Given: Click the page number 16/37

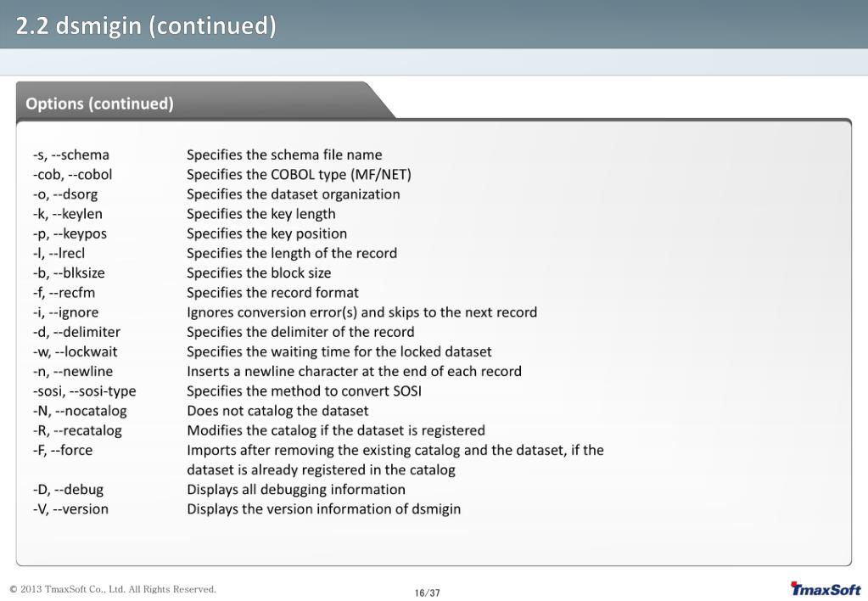Looking at the screenshot, I should pos(428,593).
